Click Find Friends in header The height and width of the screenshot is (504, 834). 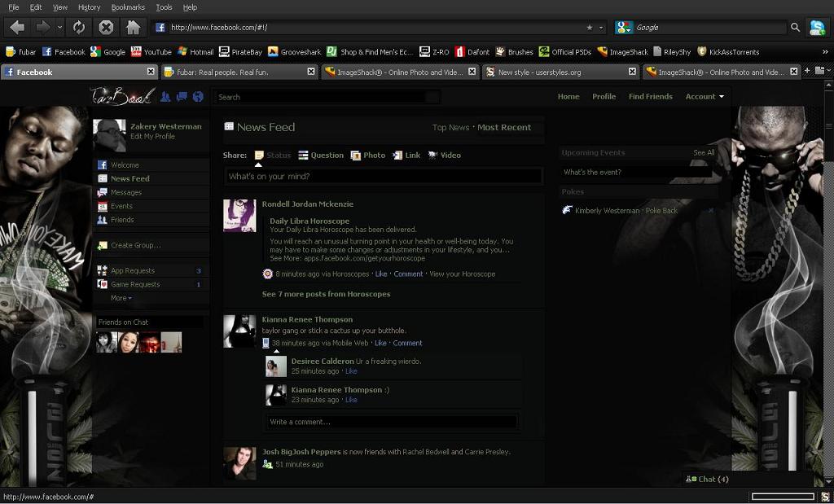(x=651, y=96)
